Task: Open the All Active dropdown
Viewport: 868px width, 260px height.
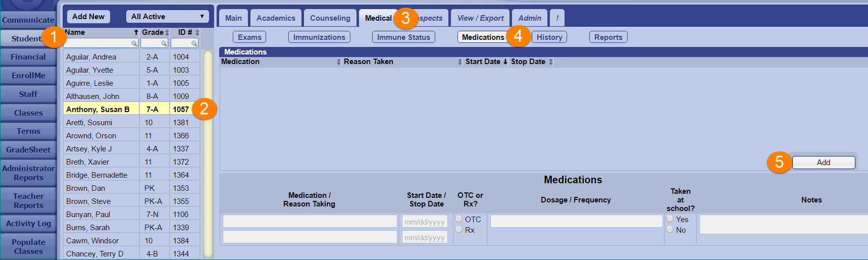Action: (167, 17)
